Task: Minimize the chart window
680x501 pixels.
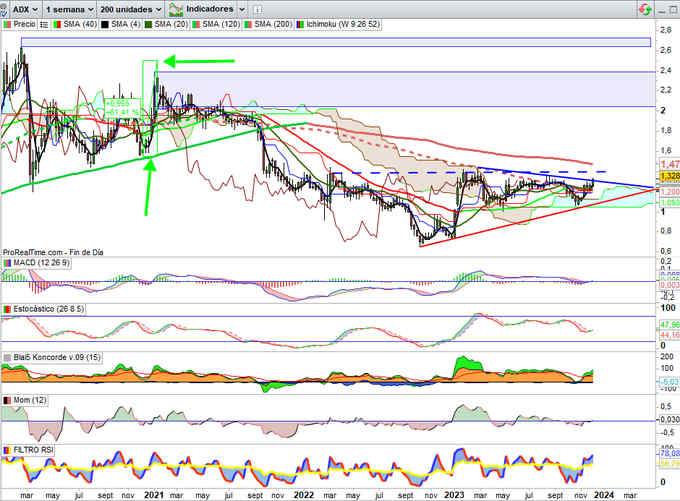Action: 660,10
